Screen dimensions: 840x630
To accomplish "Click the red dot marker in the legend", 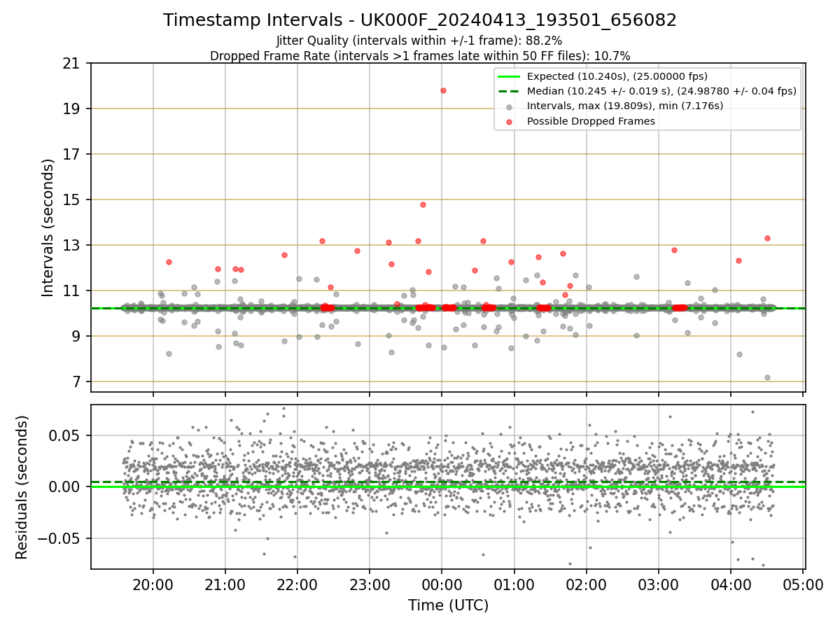I will coord(509,122).
